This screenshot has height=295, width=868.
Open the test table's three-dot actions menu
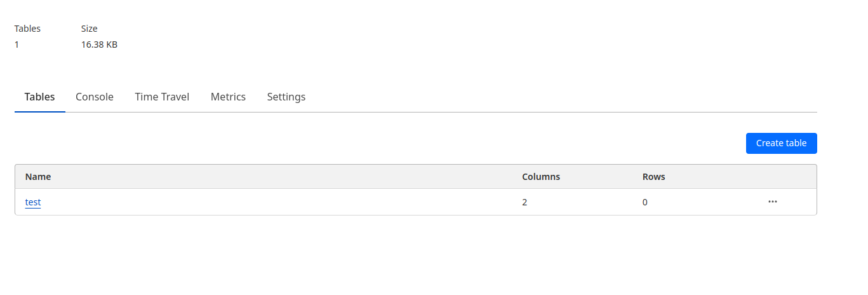tap(772, 202)
